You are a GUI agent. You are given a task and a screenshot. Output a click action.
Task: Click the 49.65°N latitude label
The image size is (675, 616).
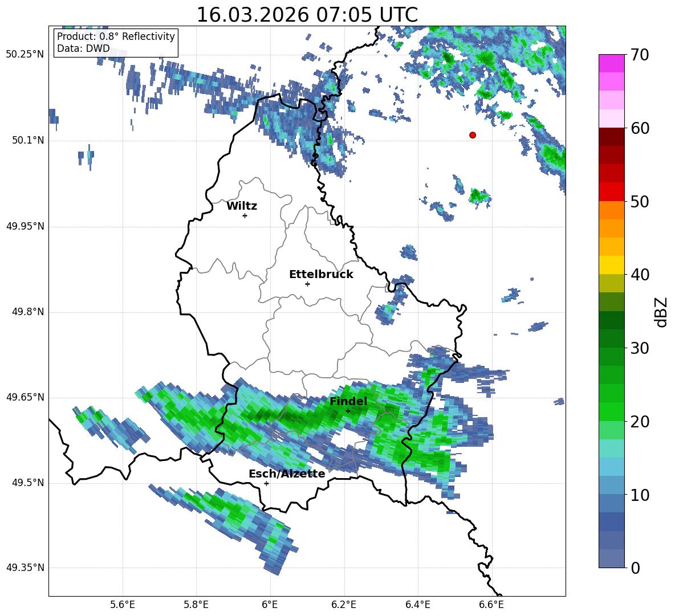(x=25, y=397)
